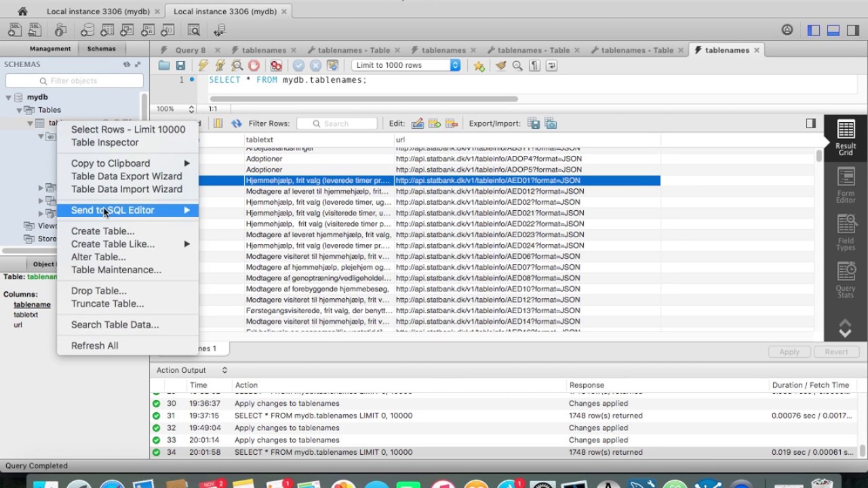Open SQL script file icon
The height and width of the screenshot is (488, 868).
35,30
